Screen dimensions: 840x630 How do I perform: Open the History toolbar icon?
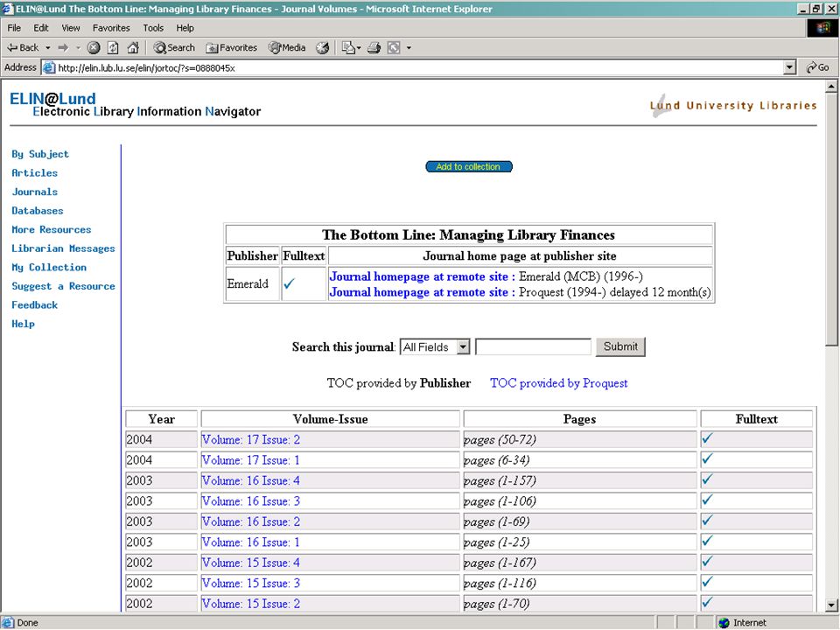[322, 47]
